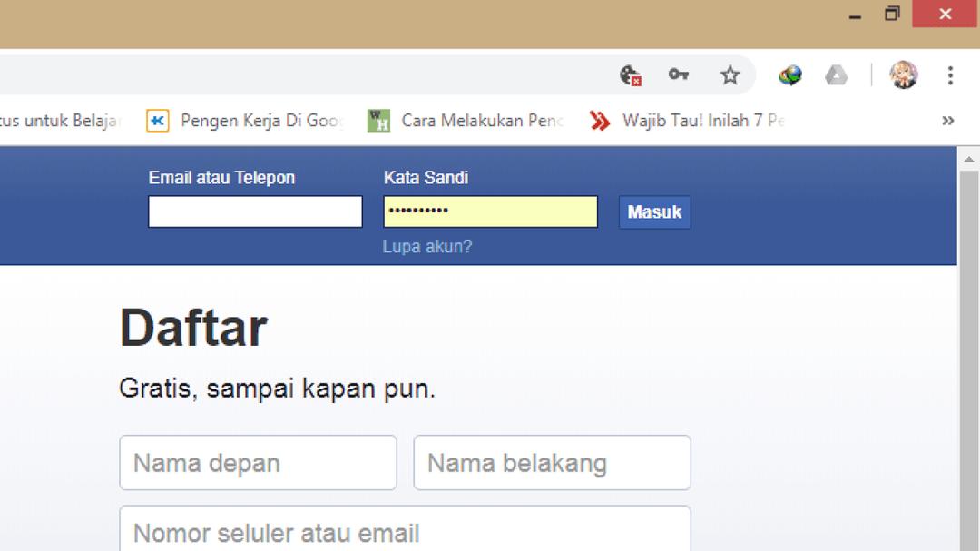980x551 pixels.
Task: Focus the Kata Sandi password field
Action: point(491,212)
